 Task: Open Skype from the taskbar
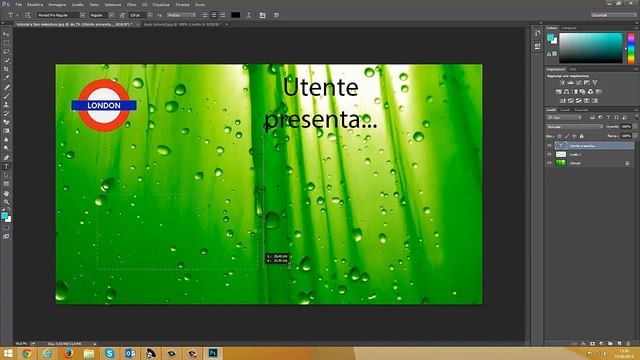point(109,353)
